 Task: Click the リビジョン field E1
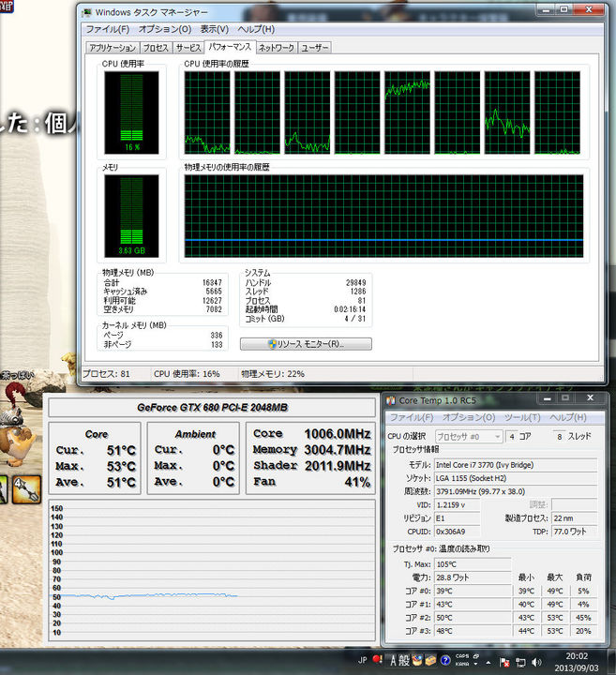458,518
